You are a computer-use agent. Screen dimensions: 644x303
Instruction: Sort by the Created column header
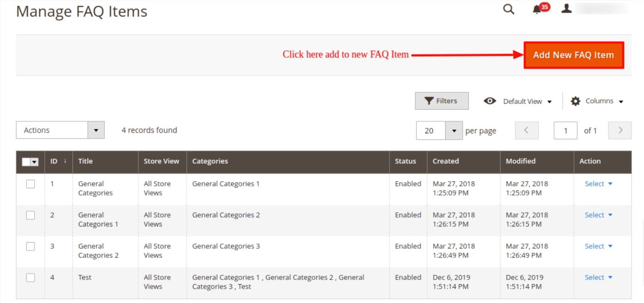click(446, 161)
